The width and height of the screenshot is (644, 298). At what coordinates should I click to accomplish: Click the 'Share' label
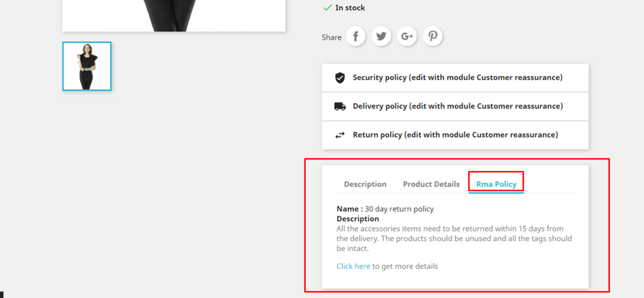pos(332,37)
